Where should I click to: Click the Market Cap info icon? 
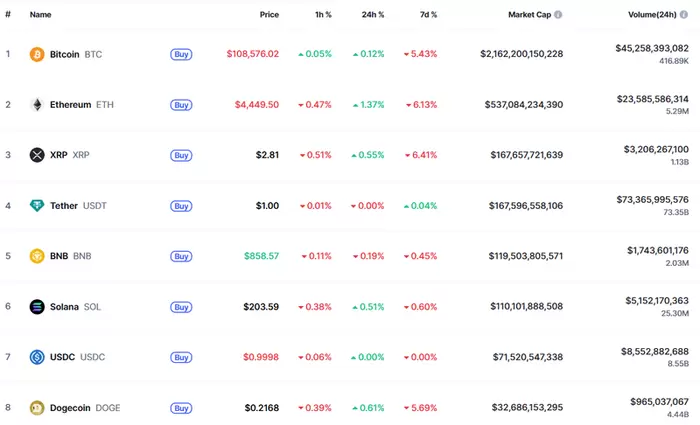coord(558,15)
